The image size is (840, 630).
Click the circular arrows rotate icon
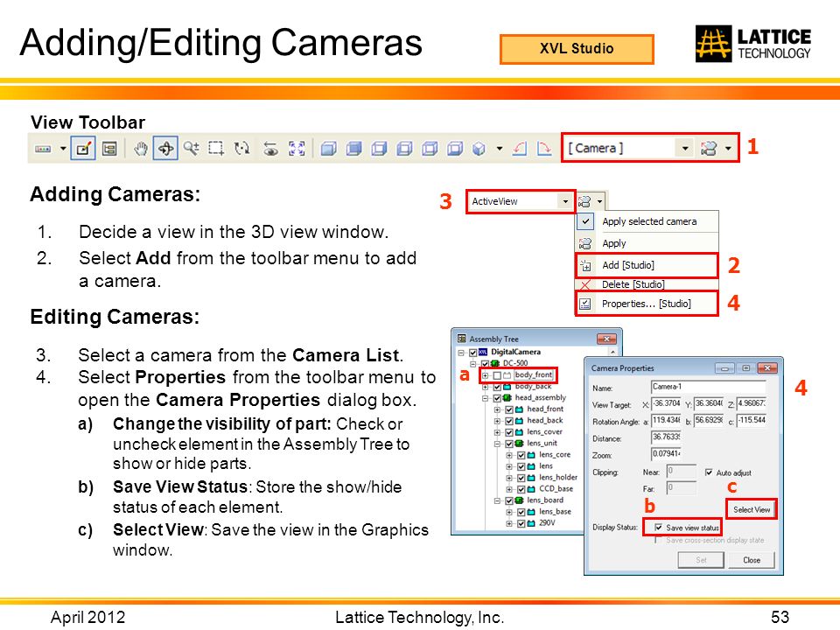click(242, 149)
